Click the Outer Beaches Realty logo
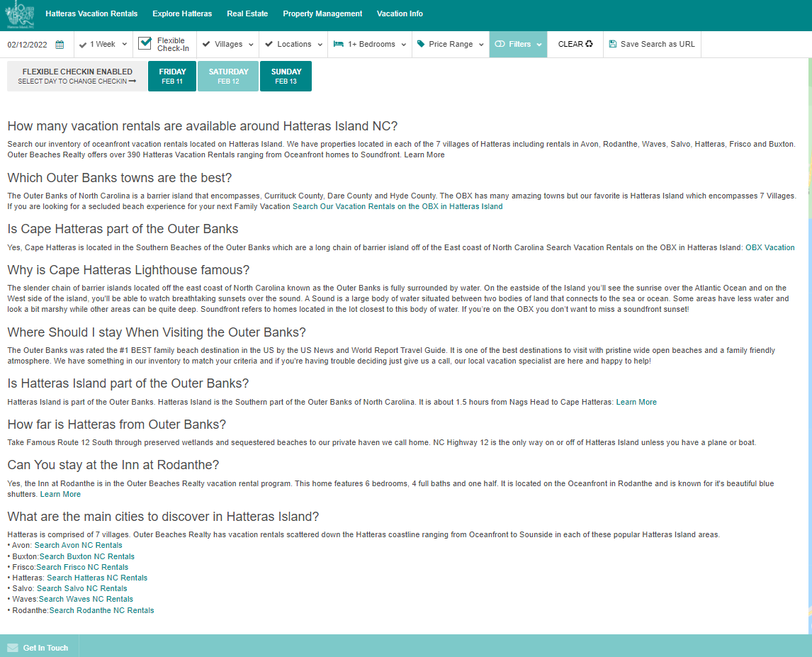The image size is (812, 657). [x=21, y=14]
